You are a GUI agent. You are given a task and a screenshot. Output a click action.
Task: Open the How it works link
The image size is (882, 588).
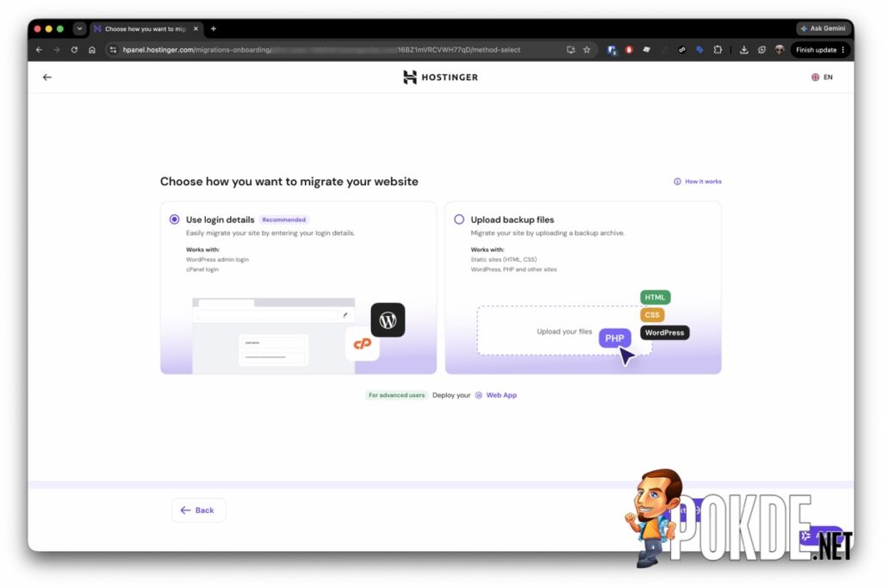click(x=698, y=182)
